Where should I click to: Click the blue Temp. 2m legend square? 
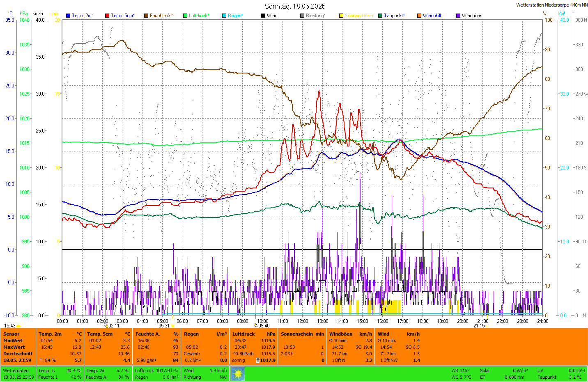coord(68,16)
